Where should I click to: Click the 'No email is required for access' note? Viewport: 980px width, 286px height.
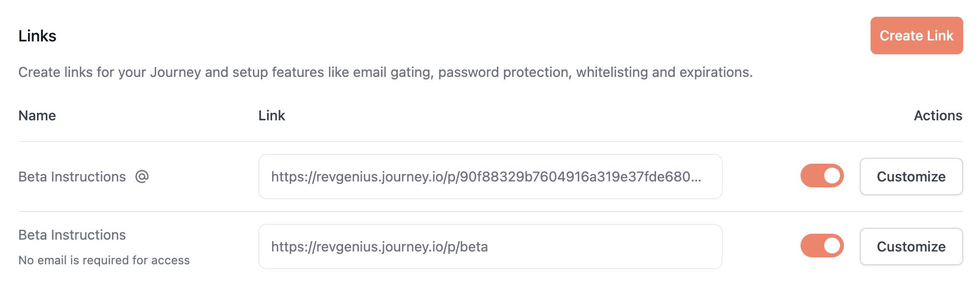(104, 260)
